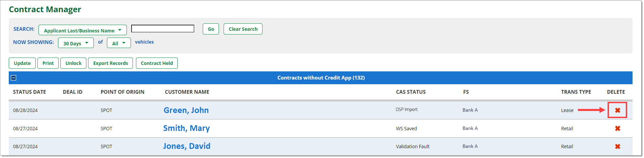Sort by Customer Name column header
The height and width of the screenshot is (158, 644).
[187, 92]
